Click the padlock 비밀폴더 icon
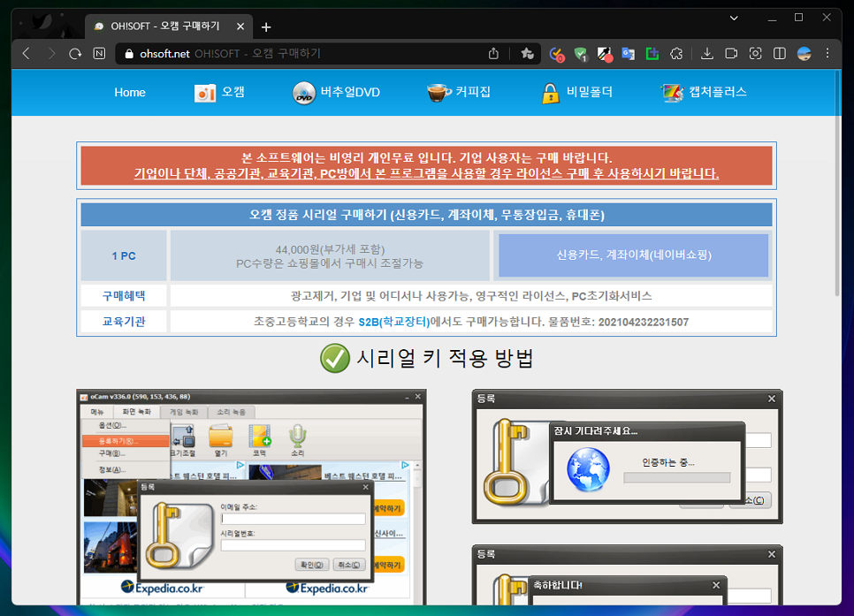The width and height of the screenshot is (854, 616). pyautogui.click(x=551, y=93)
